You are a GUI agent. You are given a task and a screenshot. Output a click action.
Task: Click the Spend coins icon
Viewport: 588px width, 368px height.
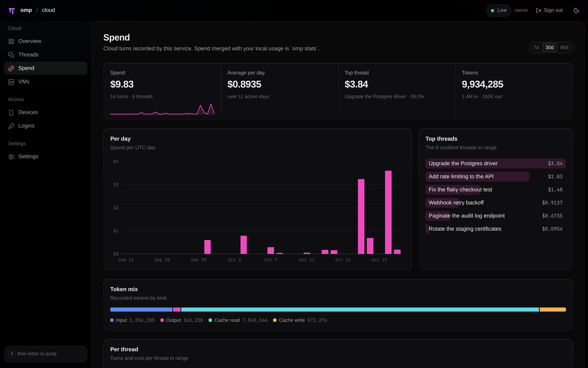11,68
